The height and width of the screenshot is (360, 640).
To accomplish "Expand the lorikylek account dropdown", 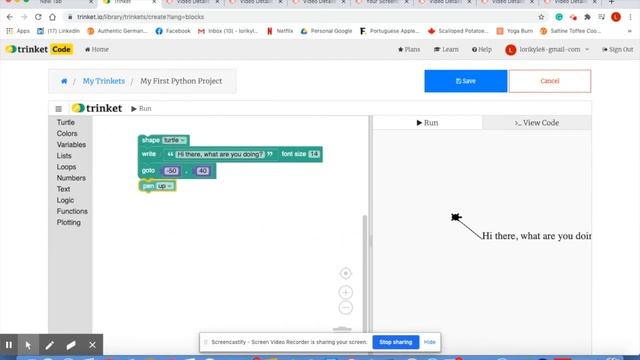I will pyautogui.click(x=547, y=49).
